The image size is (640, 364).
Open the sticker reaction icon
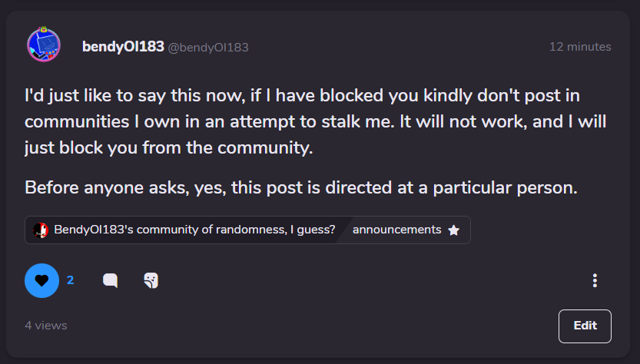[x=151, y=280]
